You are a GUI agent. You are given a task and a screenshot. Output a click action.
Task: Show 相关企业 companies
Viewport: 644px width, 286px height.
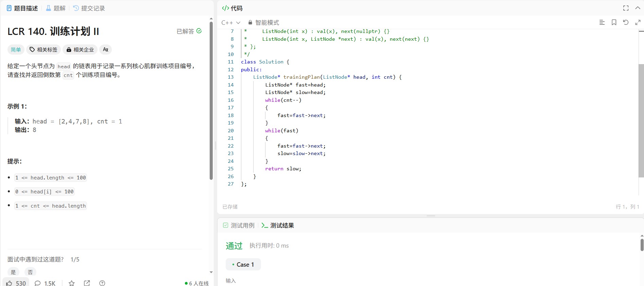(x=80, y=50)
